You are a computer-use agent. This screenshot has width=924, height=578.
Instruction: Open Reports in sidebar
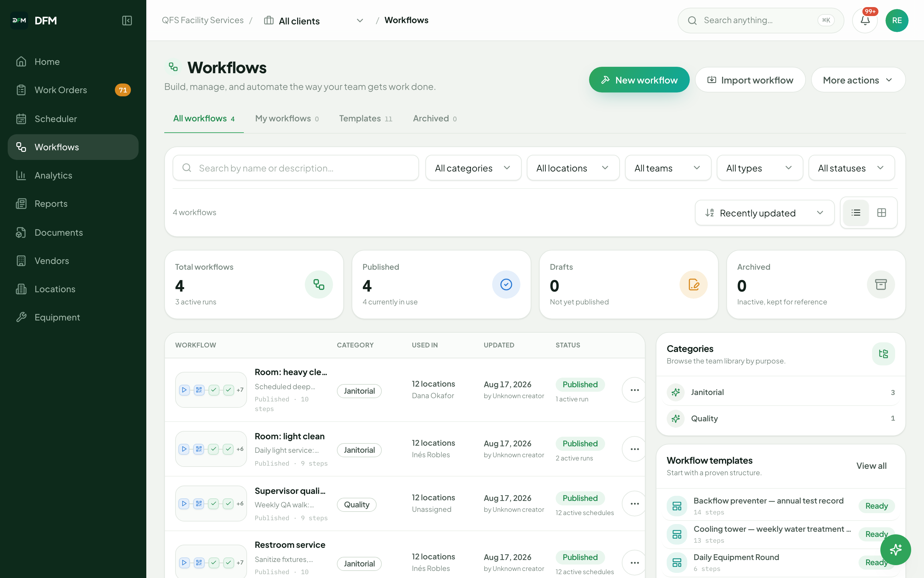click(x=73, y=204)
